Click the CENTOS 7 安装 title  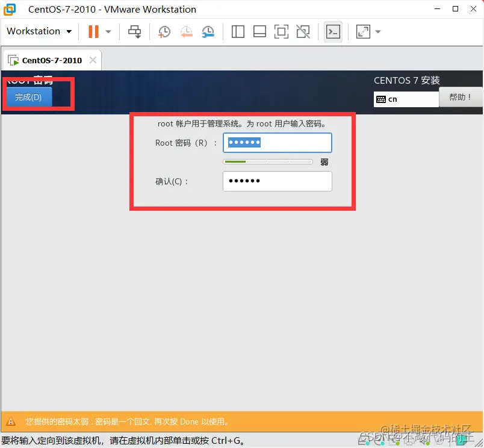coord(406,80)
